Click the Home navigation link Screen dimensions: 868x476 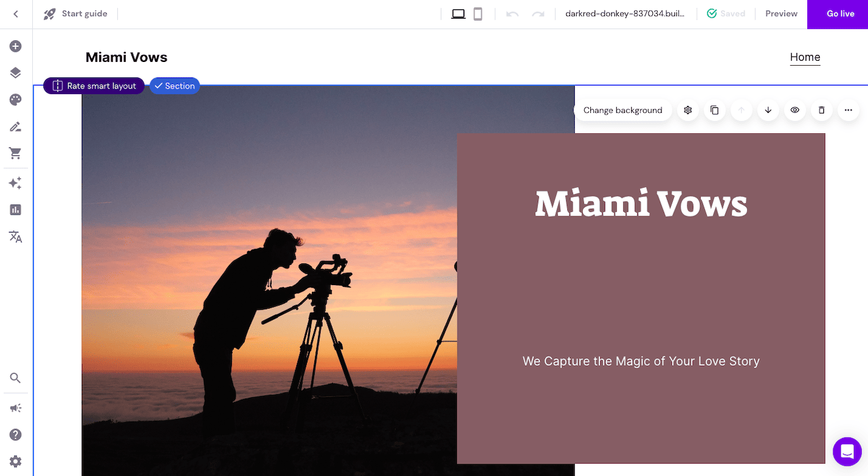coord(805,57)
